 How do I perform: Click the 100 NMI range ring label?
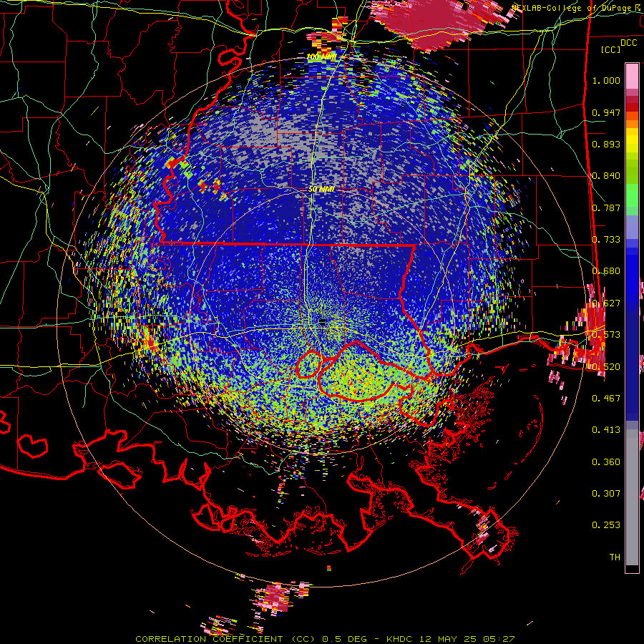pyautogui.click(x=321, y=57)
